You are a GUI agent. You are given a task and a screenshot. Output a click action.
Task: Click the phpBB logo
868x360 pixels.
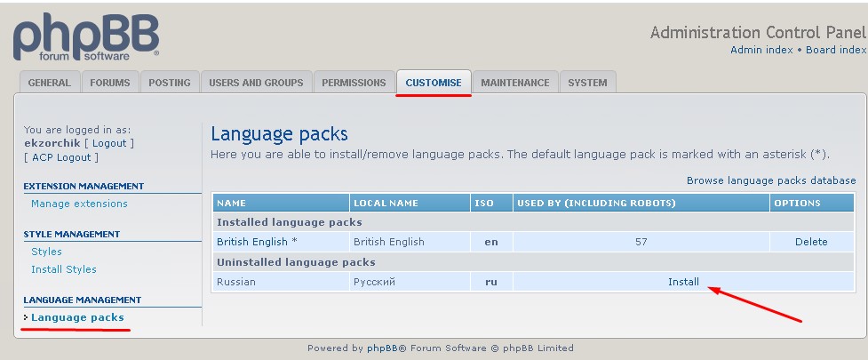(x=86, y=37)
